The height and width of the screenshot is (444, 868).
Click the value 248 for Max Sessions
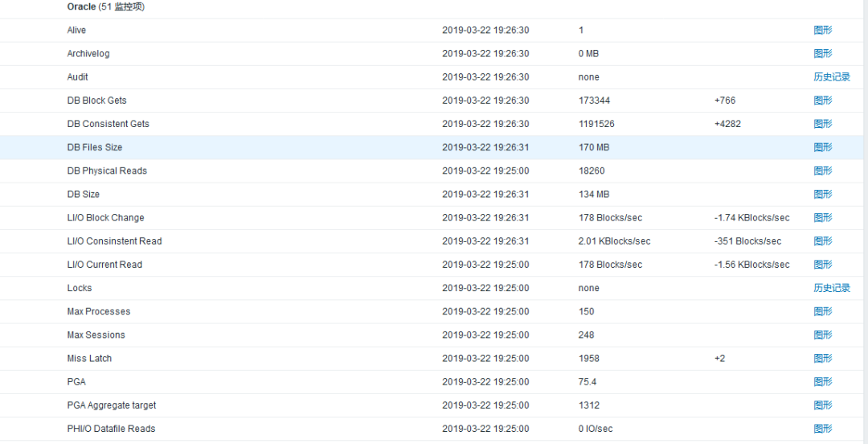pos(586,335)
